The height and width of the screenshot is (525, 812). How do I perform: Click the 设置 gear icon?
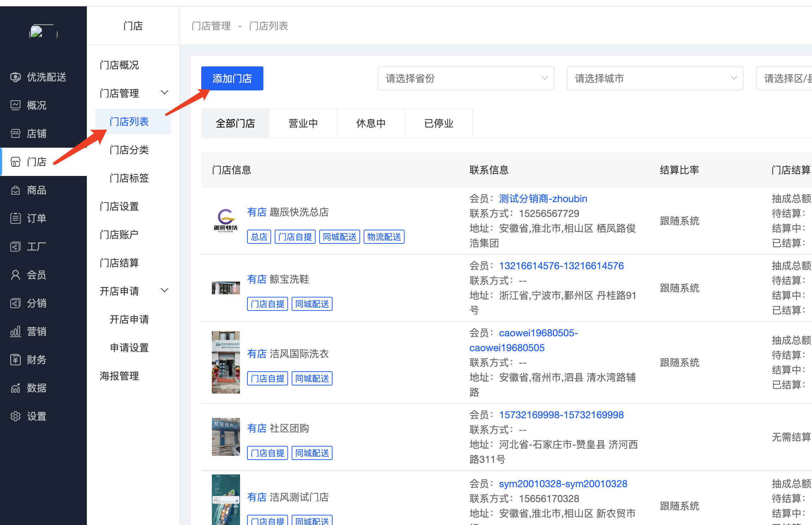(15, 416)
